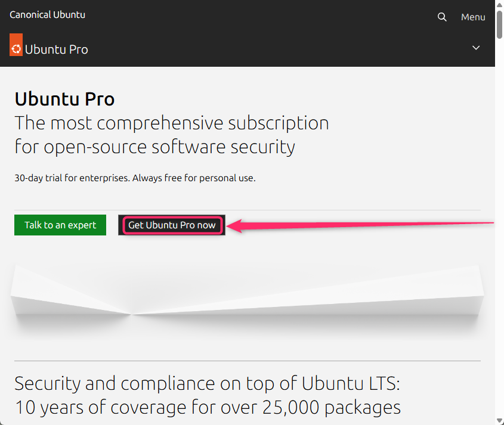The width and height of the screenshot is (504, 425).
Task: Open the search magnifier icon
Action: point(442,17)
